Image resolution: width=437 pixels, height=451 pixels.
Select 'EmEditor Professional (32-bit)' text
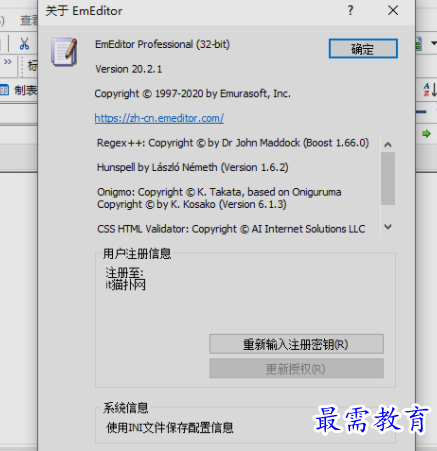[x=162, y=44]
